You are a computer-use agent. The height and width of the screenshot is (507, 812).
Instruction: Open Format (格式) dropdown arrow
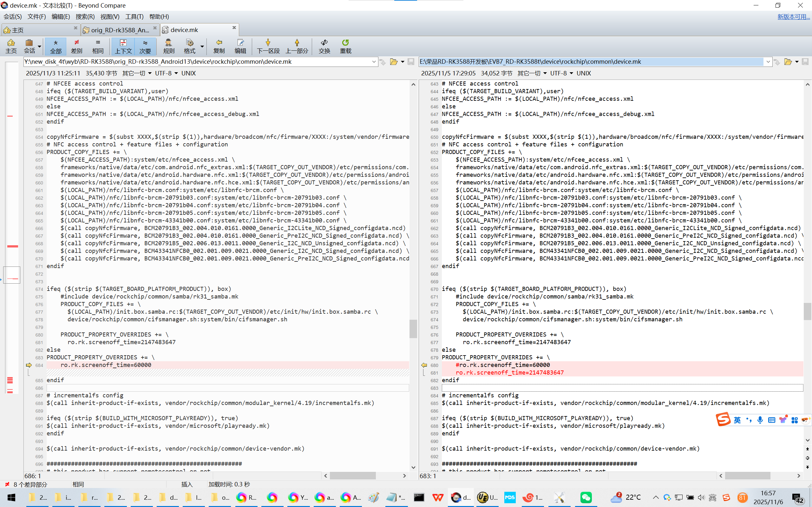pos(202,46)
